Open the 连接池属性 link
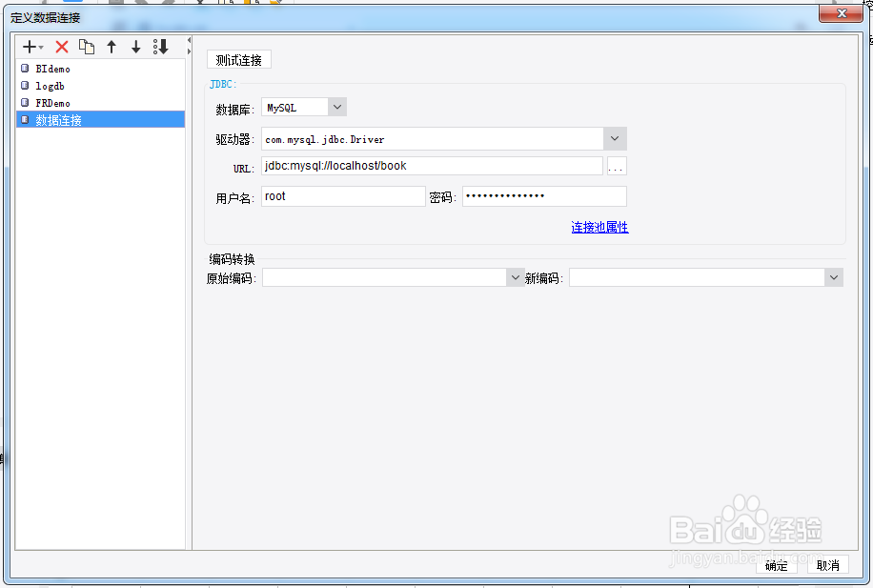 pyautogui.click(x=599, y=227)
